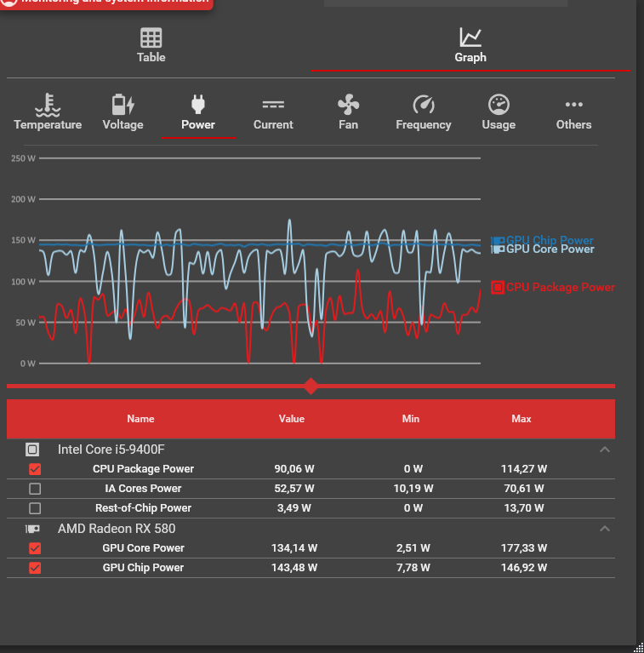Open the Frequency gauge category
The image size is (644, 653).
pos(424,112)
